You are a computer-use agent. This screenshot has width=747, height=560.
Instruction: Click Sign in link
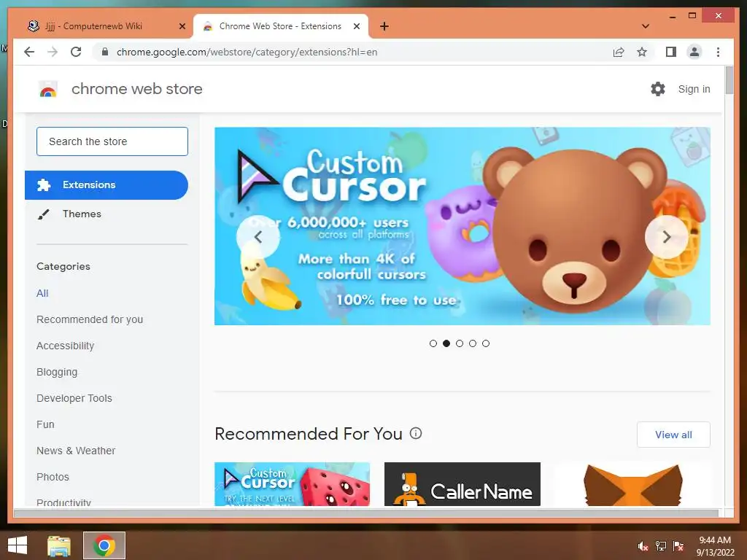click(x=694, y=89)
